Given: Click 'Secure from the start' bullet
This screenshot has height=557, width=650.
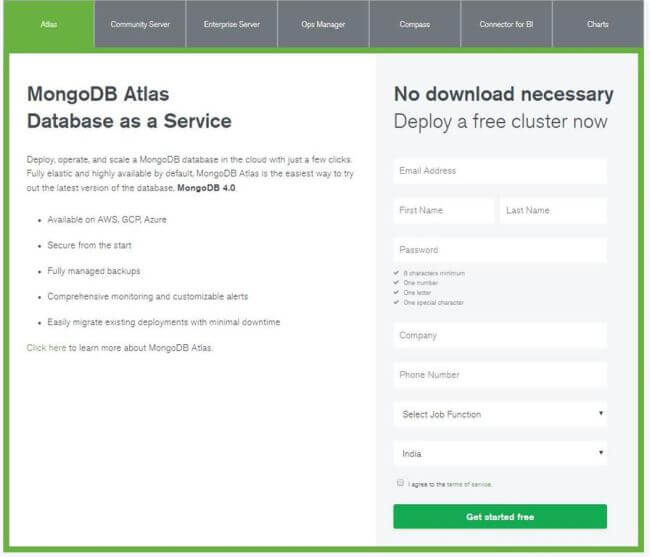Looking at the screenshot, I should (x=89, y=245).
